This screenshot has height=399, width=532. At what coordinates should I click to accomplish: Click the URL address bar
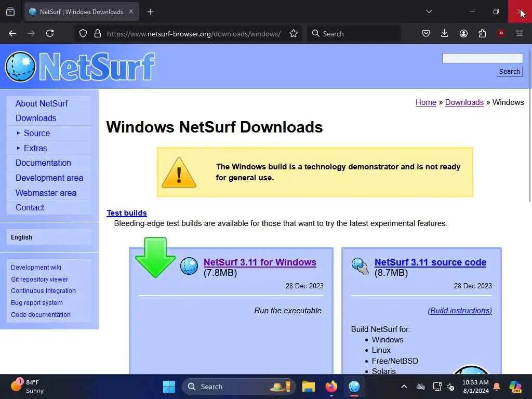tap(193, 34)
